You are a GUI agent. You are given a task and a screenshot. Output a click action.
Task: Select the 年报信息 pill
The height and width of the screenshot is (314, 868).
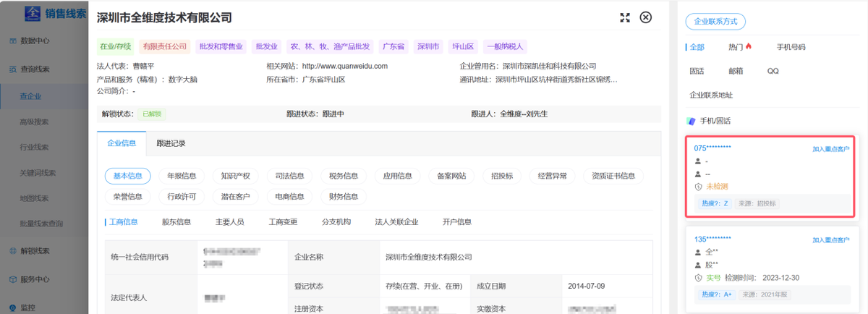tap(182, 176)
